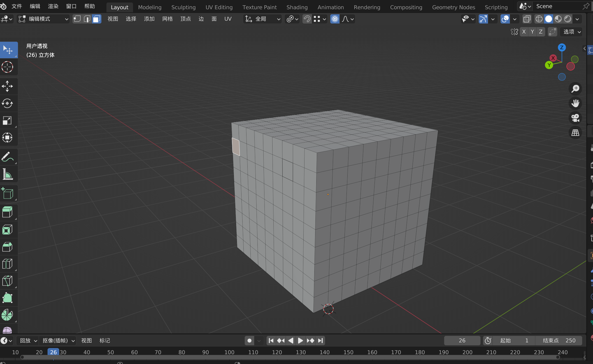Click the current frame field showing 26

[x=462, y=340]
